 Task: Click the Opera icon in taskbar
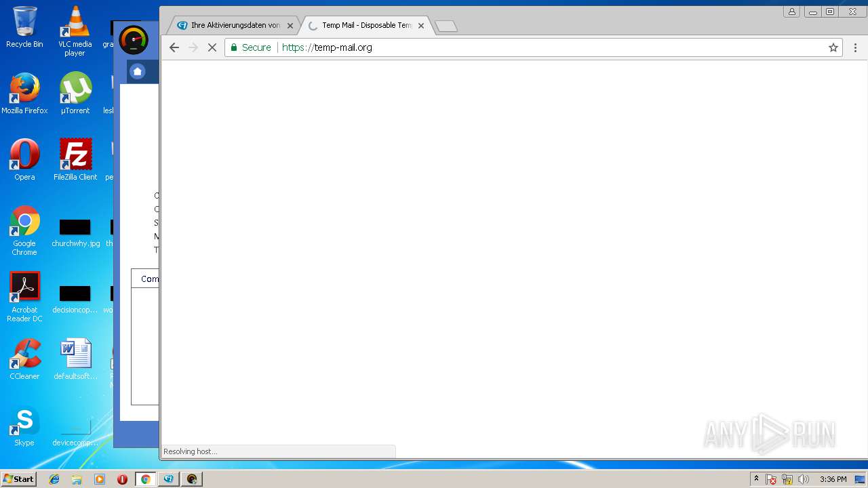(123, 479)
